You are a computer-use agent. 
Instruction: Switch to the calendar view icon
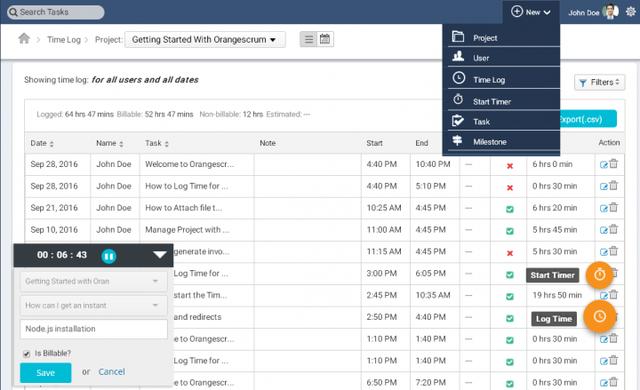[x=325, y=39]
